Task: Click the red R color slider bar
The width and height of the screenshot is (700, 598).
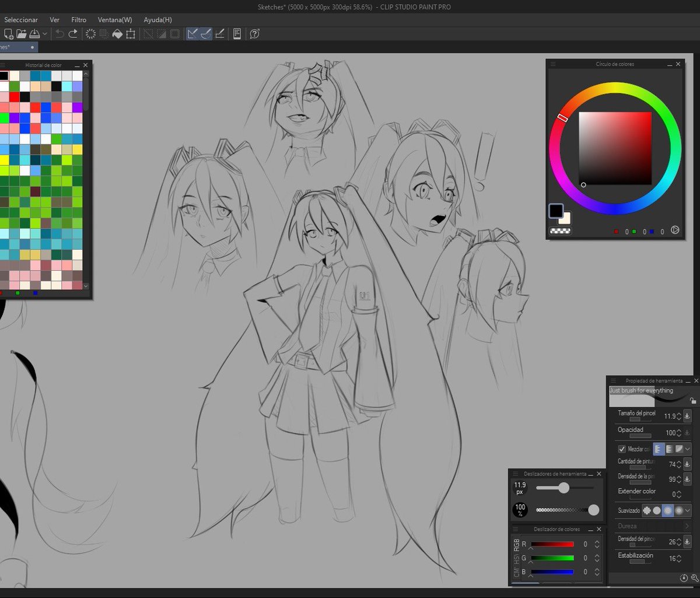Action: pos(552,544)
